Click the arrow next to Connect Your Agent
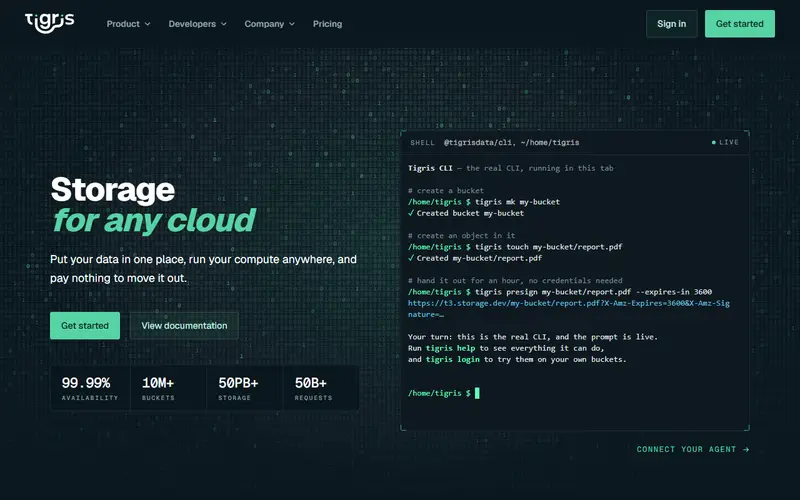The image size is (800, 500). coord(746,449)
